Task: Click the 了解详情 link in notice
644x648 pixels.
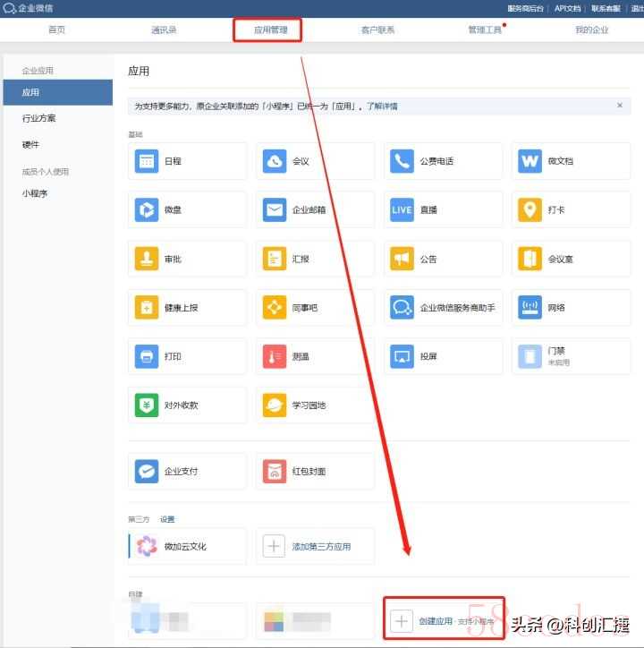Action: (382, 107)
